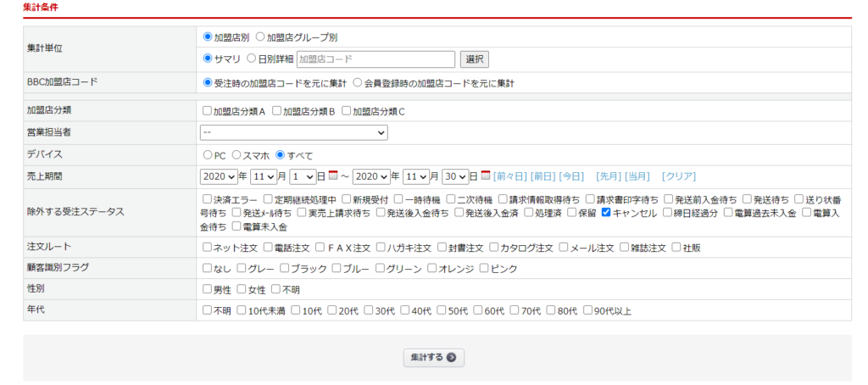This screenshot has height=385, width=868.
Task: Check カタログ注文 order route checkbox
Action: (494, 247)
